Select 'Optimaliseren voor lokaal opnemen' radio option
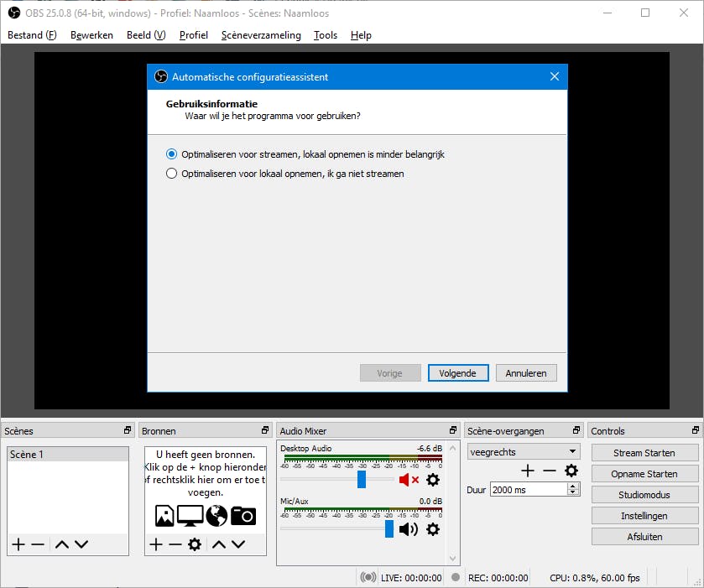Image resolution: width=704 pixels, height=588 pixels. [171, 174]
